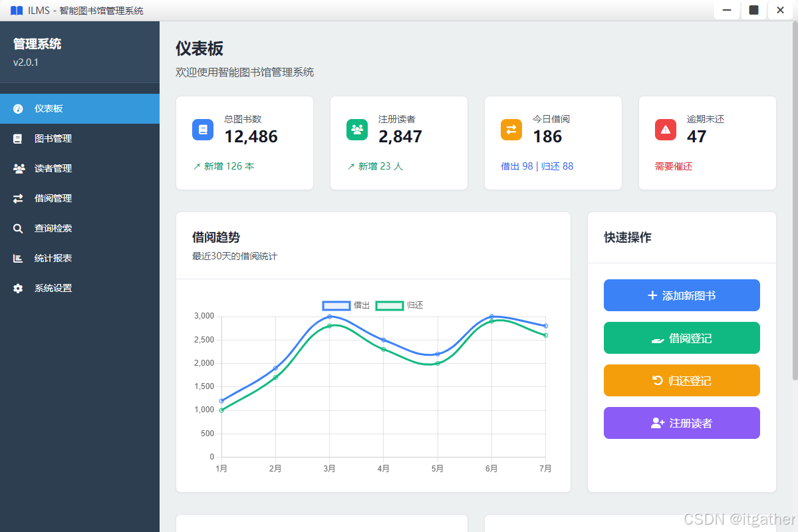Click the green readers icon on the 注册读者 card
The width and height of the screenshot is (798, 532).
(357, 130)
